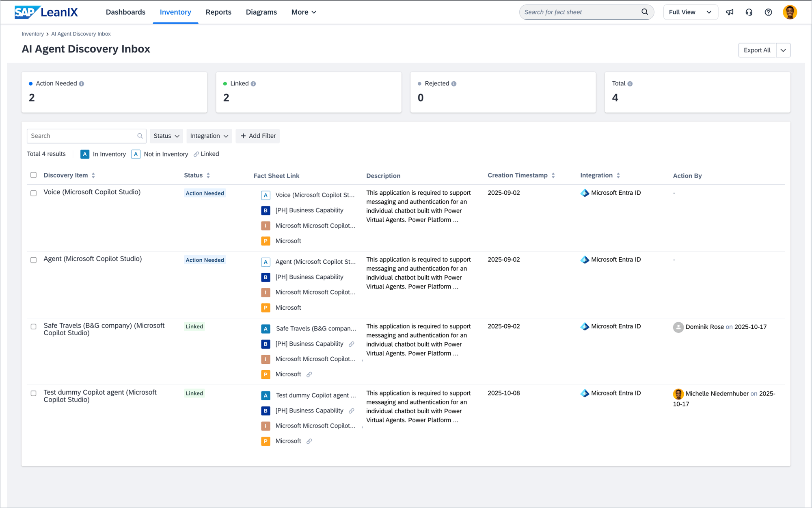Switch to the Dashboards tab

click(125, 12)
